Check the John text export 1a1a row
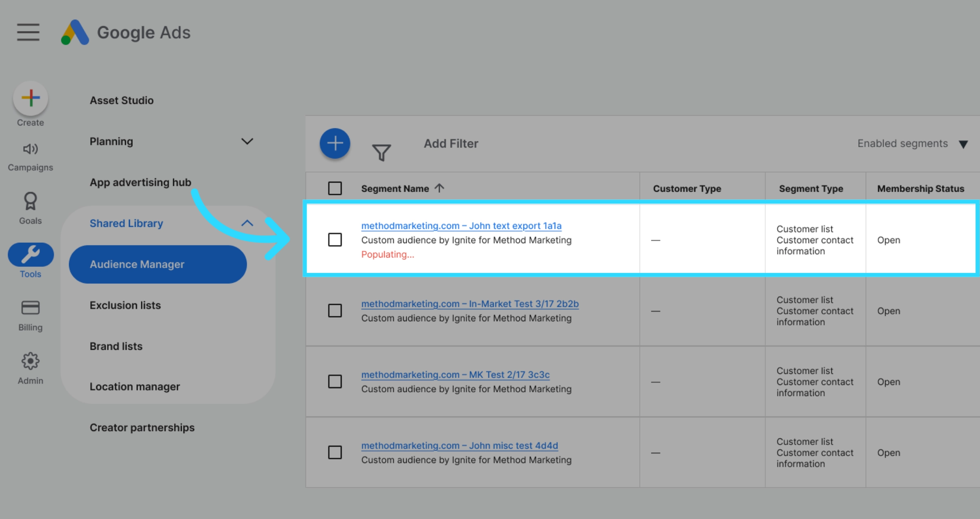The image size is (980, 519). pos(335,239)
